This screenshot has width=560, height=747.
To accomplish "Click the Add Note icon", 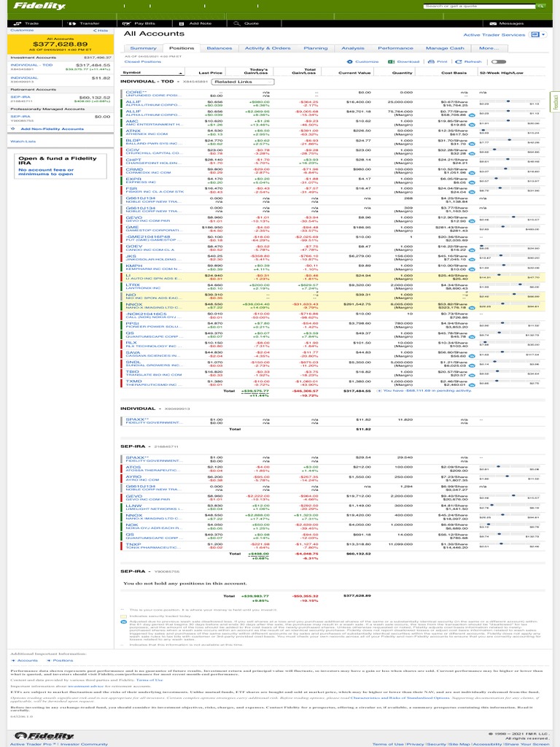I will (182, 23).
